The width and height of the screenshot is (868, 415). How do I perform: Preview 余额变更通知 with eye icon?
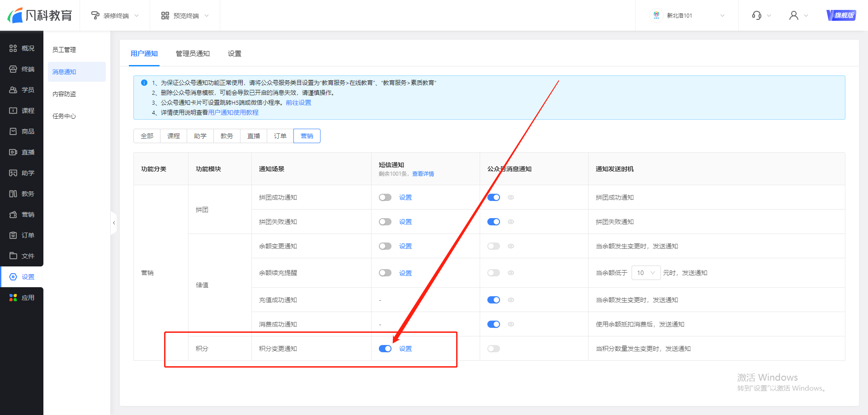tap(511, 246)
